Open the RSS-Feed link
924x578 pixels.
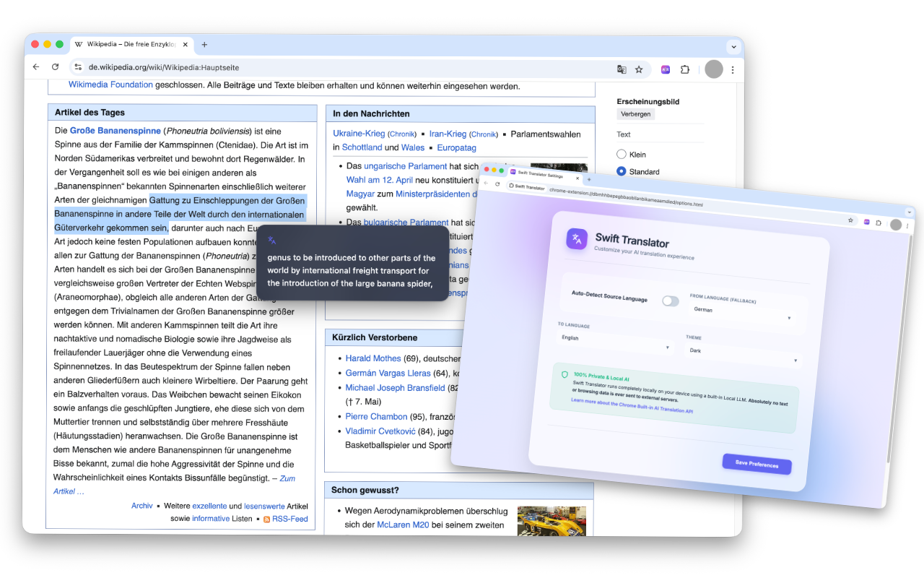click(289, 519)
